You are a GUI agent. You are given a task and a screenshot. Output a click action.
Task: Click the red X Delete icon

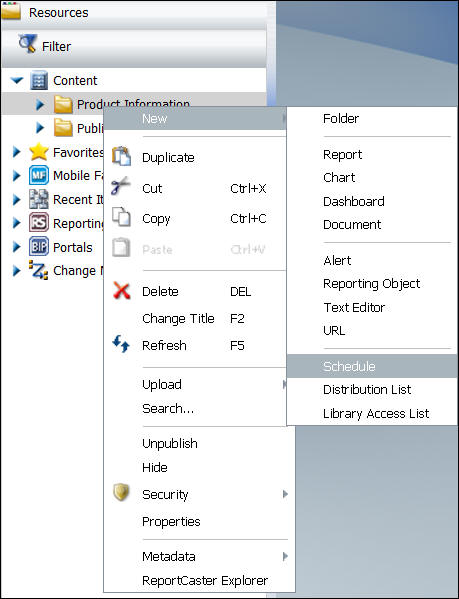[x=122, y=291]
